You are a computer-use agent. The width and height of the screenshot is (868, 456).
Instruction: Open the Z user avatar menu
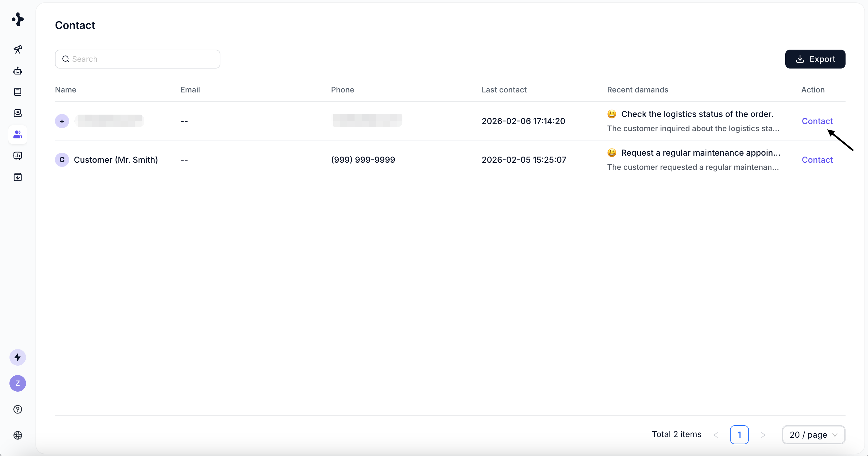pyautogui.click(x=17, y=383)
